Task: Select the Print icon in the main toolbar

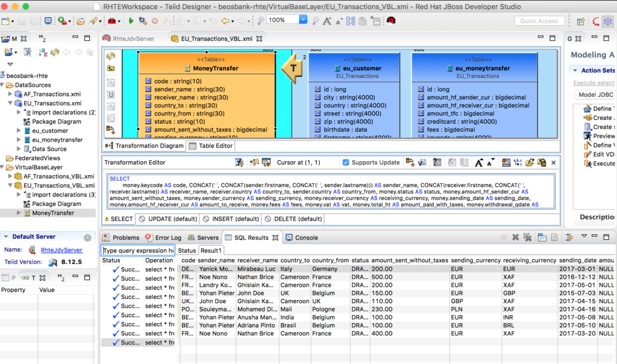Action: (x=48, y=20)
